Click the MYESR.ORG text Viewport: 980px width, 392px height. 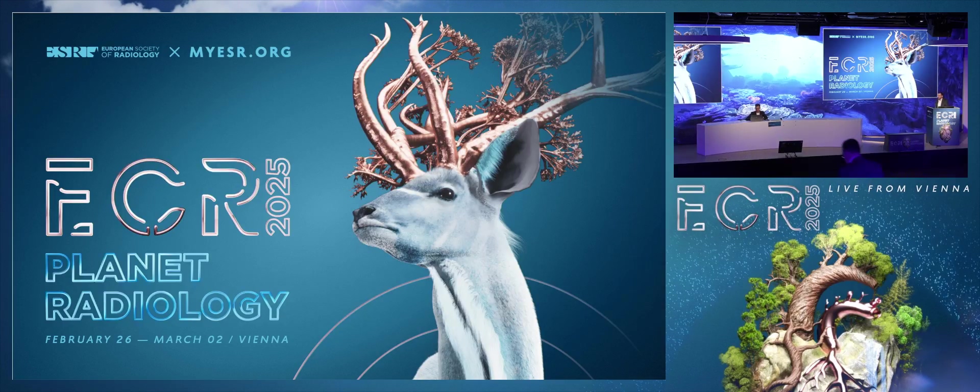pos(240,52)
